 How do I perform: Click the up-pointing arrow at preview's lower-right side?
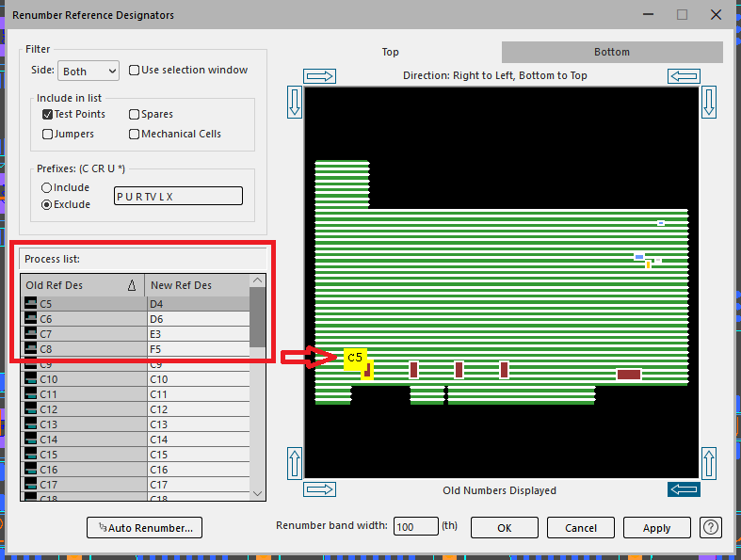click(x=710, y=463)
